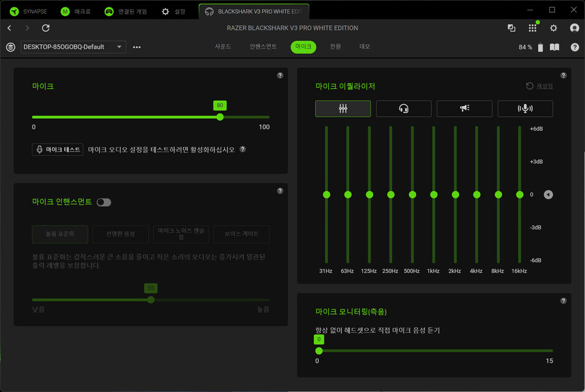Open the DESKTOP-850GOBQ-Default profile dropdown
Viewport: 585px width, 392px height.
[73, 47]
